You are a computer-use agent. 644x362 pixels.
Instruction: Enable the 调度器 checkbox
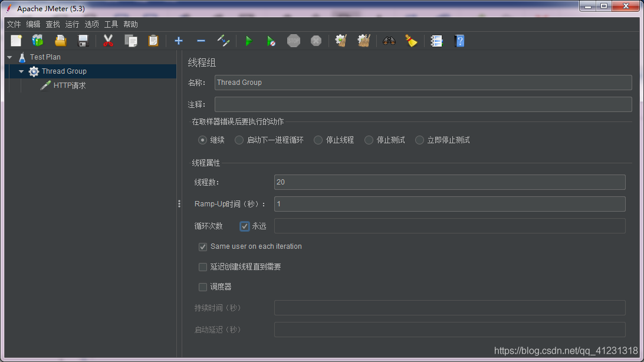coord(203,287)
